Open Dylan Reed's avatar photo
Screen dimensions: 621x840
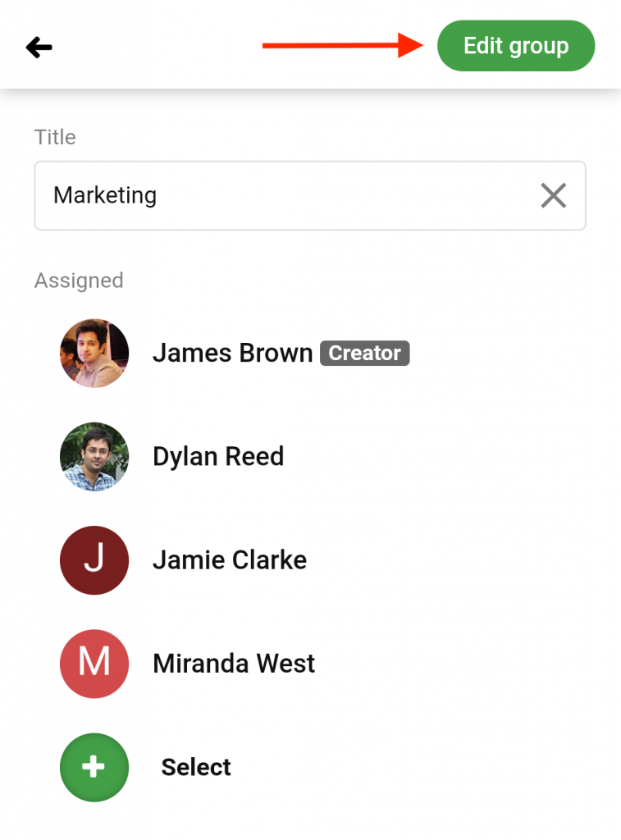[94, 456]
